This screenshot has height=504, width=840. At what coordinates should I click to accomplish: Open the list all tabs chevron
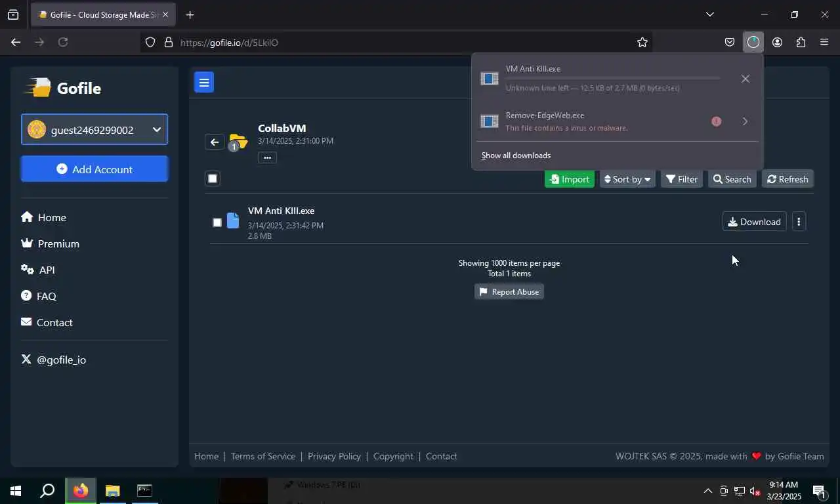(709, 14)
